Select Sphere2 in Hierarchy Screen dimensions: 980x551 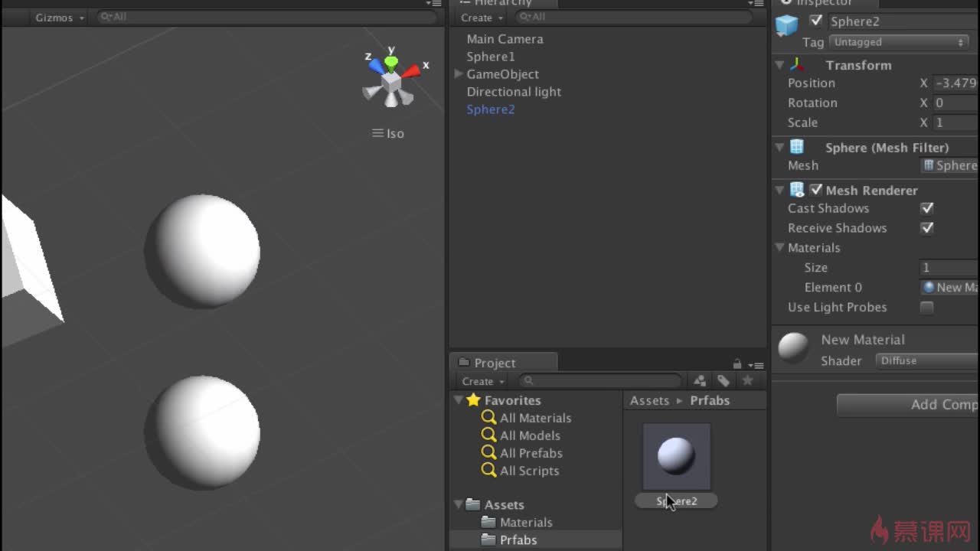pos(491,109)
